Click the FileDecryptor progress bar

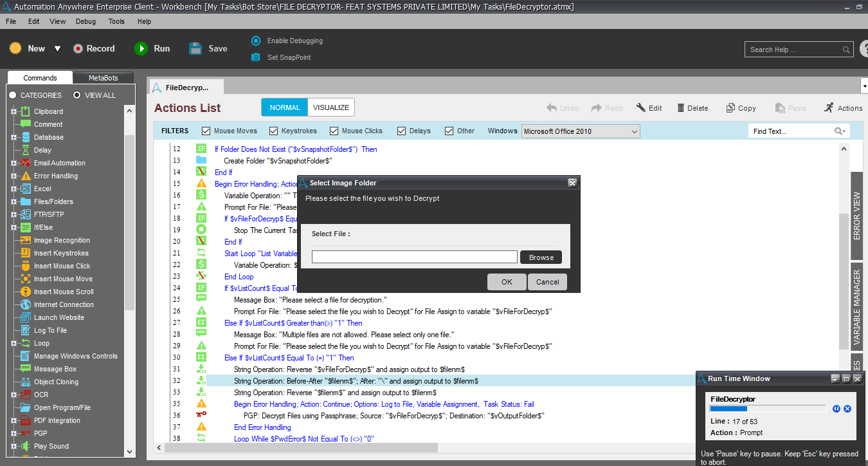click(768, 409)
